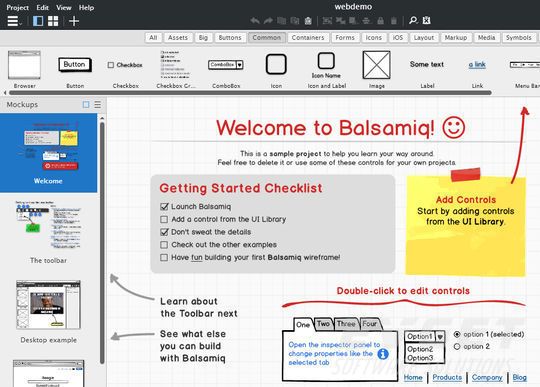
Task: Click the Button control in UI Library
Action: (75, 64)
